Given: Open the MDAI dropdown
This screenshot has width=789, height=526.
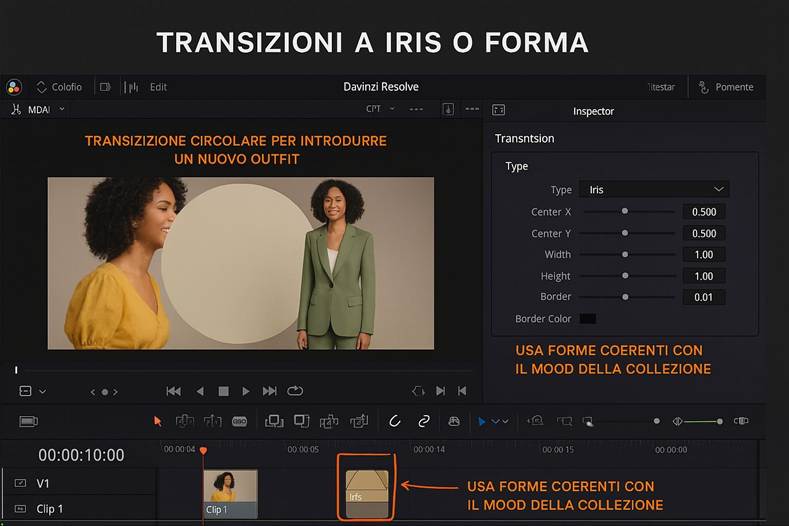Looking at the screenshot, I should pyautogui.click(x=38, y=109).
